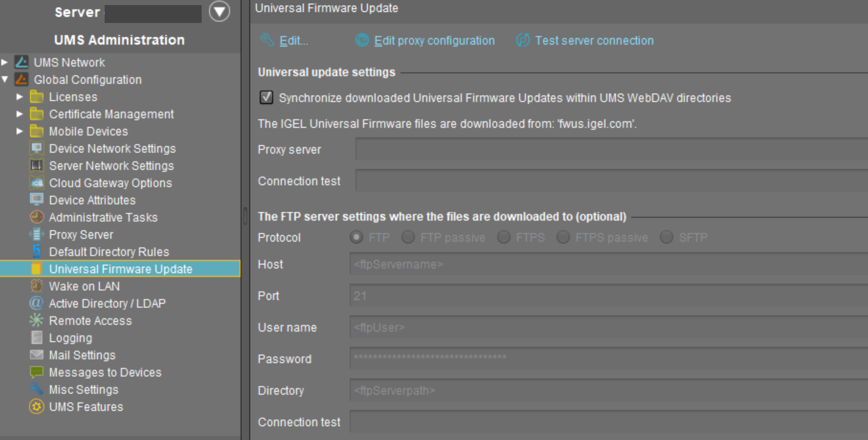Expand the UMS Network tree node
The image size is (868, 440).
(6, 62)
